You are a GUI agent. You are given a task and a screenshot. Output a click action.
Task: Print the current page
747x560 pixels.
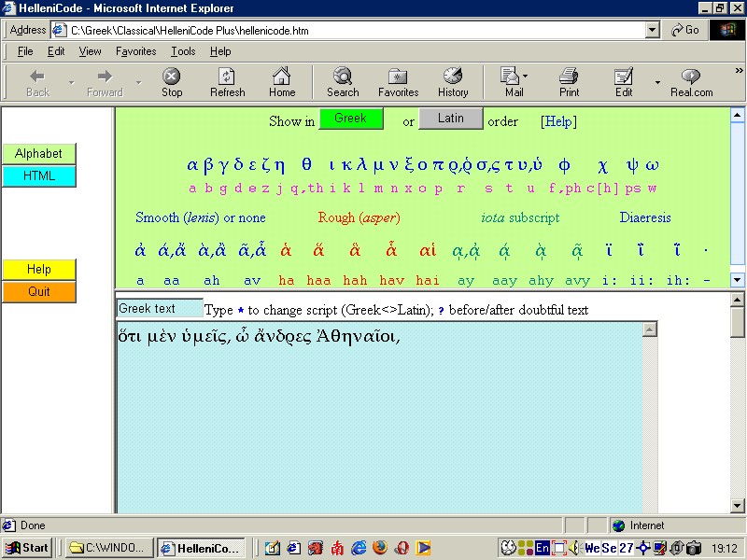point(569,81)
